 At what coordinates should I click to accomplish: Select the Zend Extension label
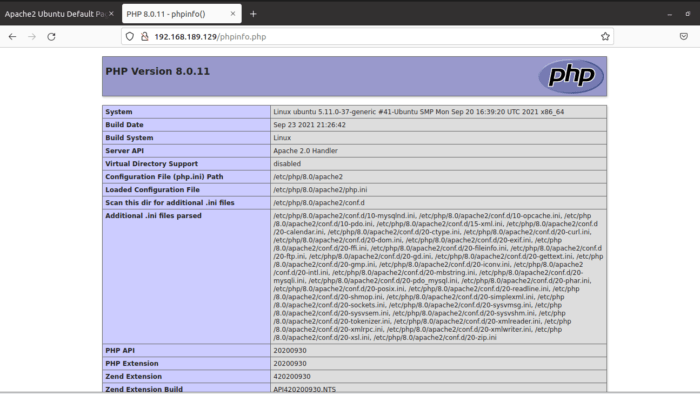click(133, 376)
